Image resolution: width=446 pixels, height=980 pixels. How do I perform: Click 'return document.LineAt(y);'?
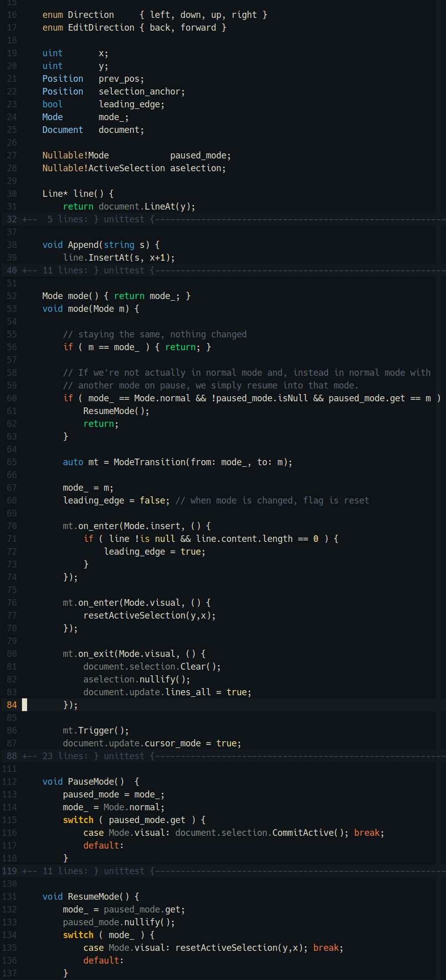(x=129, y=207)
